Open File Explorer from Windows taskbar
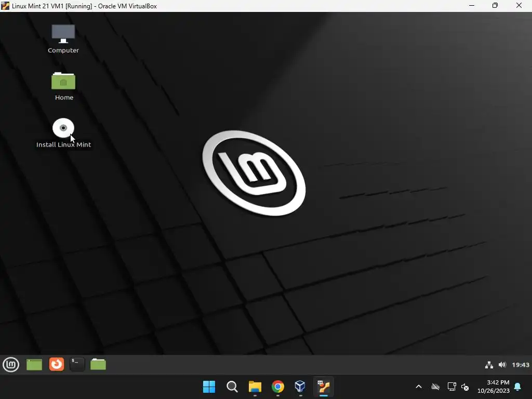Viewport: 532px width, 399px height. point(255,387)
